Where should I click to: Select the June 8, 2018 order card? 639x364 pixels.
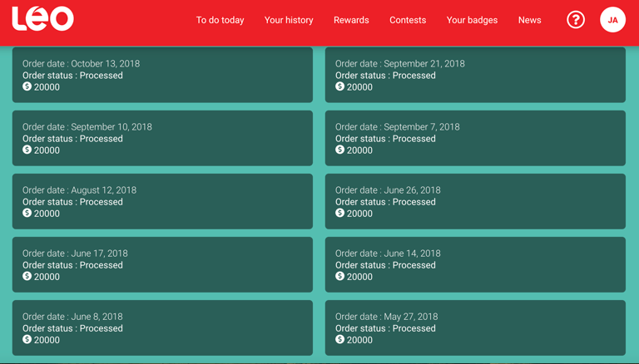click(x=162, y=327)
